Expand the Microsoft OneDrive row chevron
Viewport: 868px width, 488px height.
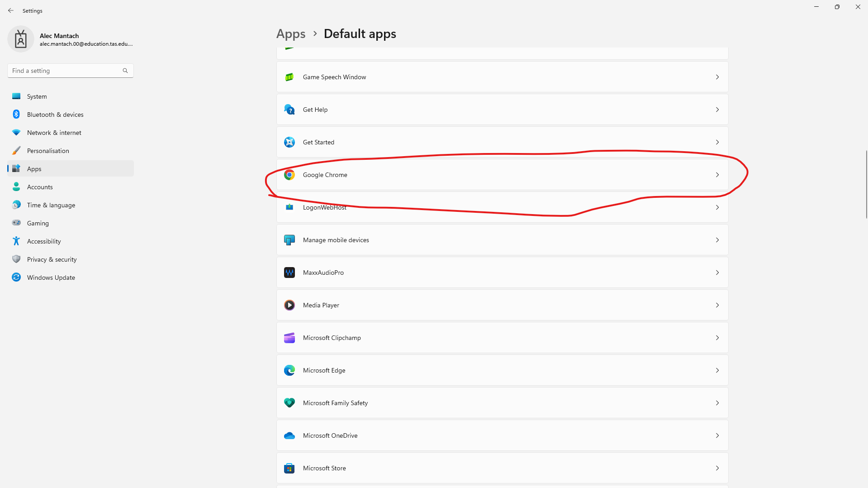coord(717,435)
